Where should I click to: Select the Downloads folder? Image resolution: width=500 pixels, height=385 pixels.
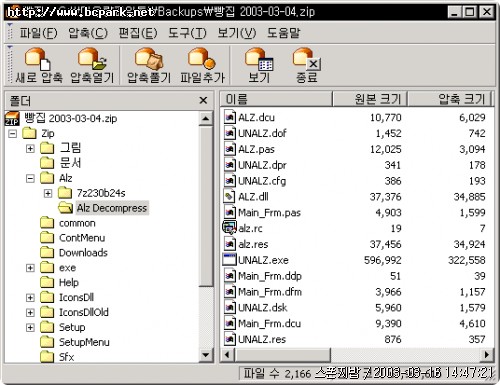coord(83,253)
